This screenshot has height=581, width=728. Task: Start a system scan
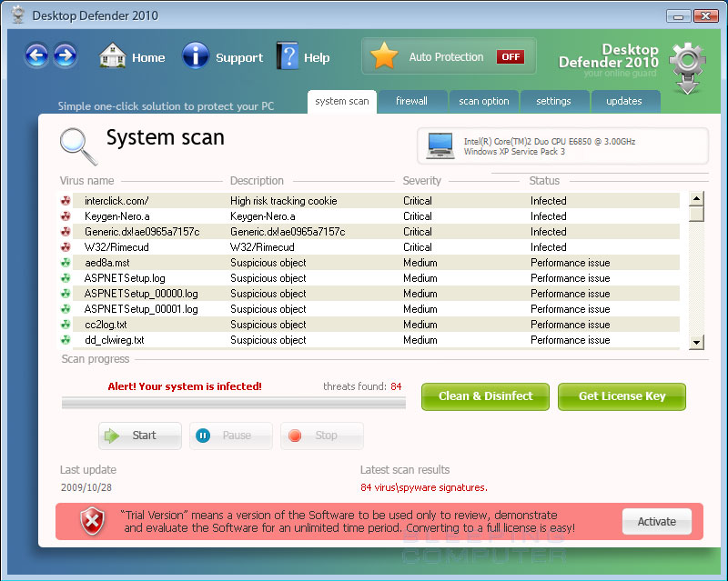pos(139,436)
